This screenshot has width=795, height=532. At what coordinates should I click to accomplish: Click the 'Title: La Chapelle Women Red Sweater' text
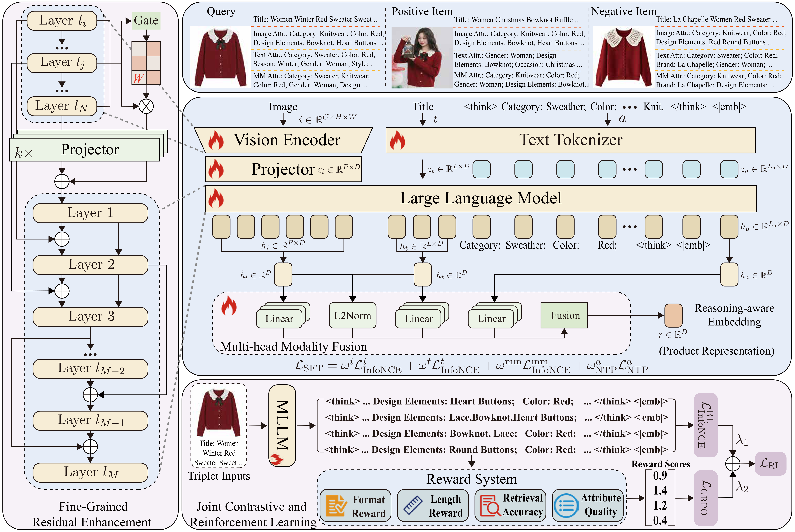(717, 19)
